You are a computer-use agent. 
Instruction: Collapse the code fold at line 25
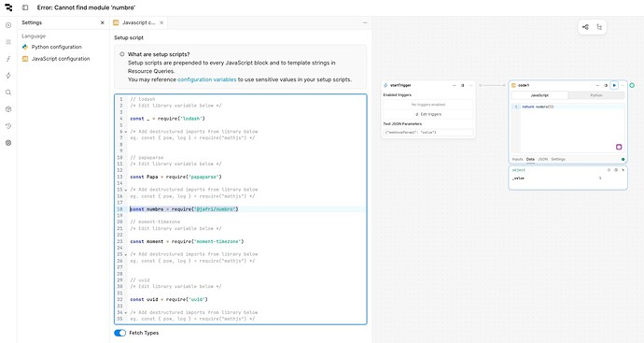[126, 254]
